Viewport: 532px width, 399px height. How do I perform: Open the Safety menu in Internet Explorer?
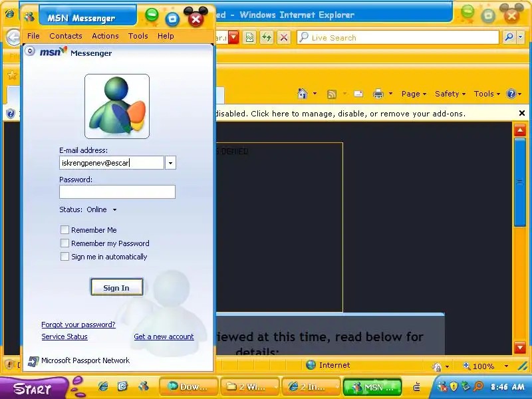coord(450,94)
